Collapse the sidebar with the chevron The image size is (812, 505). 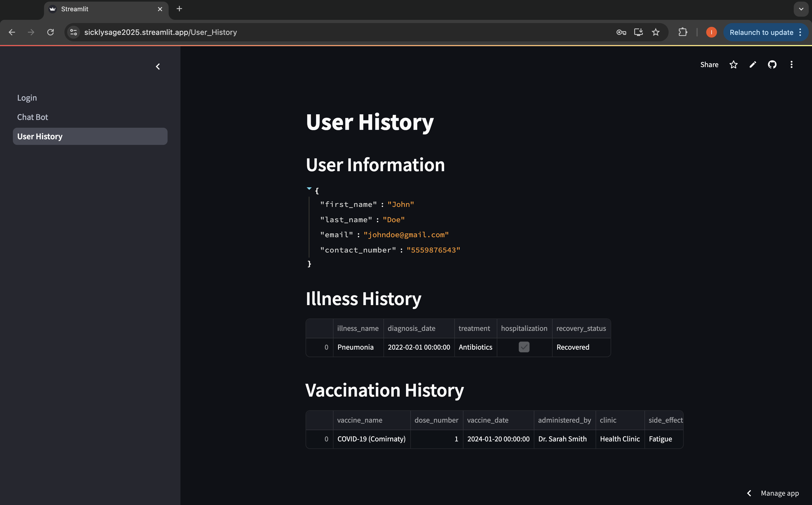(x=158, y=67)
